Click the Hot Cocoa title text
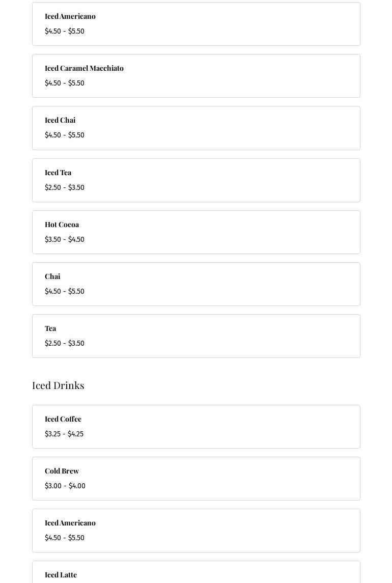Screen dimensions: 392x583 [x=62, y=225]
